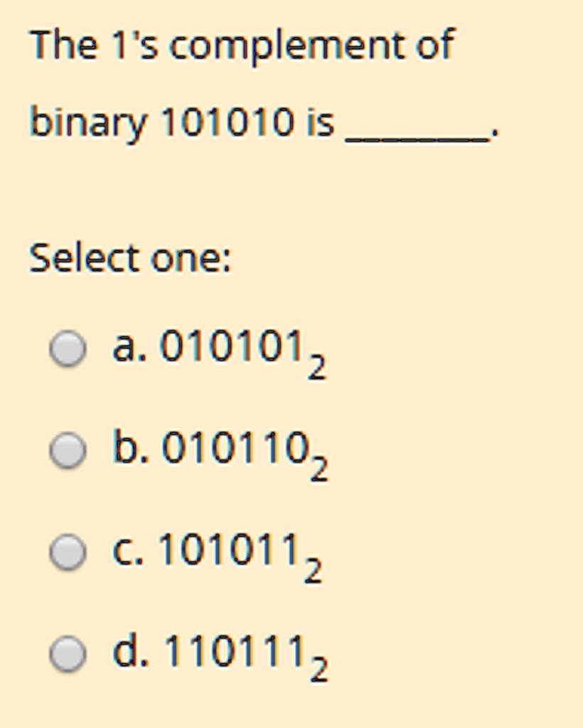This screenshot has width=583, height=728.
Task: Click the answer text 010110
Action: (x=235, y=449)
